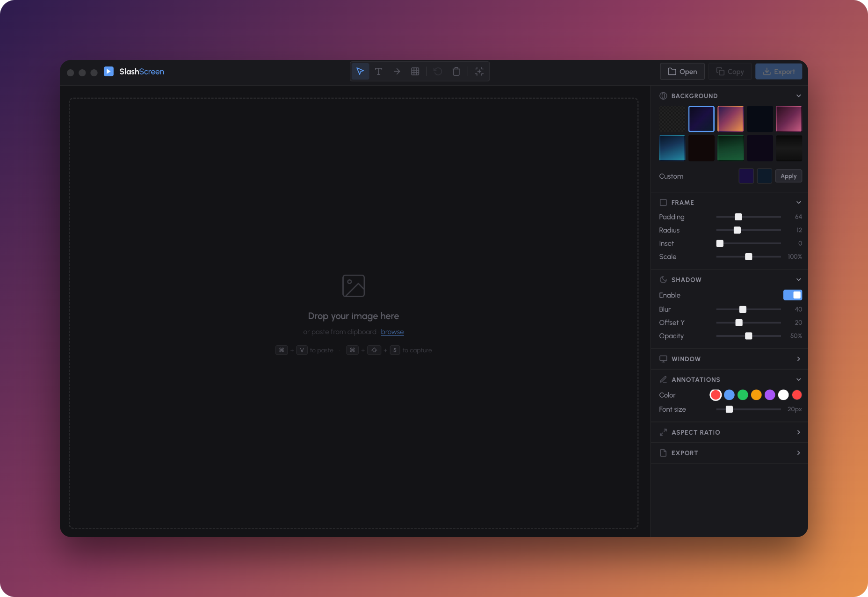Pick the purple annotation color
This screenshot has height=597, width=868.
tap(769, 395)
